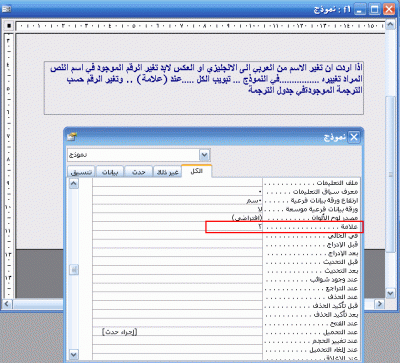400x363 pixels.
Task: Select the عند الحذف property
Action: coord(312,297)
